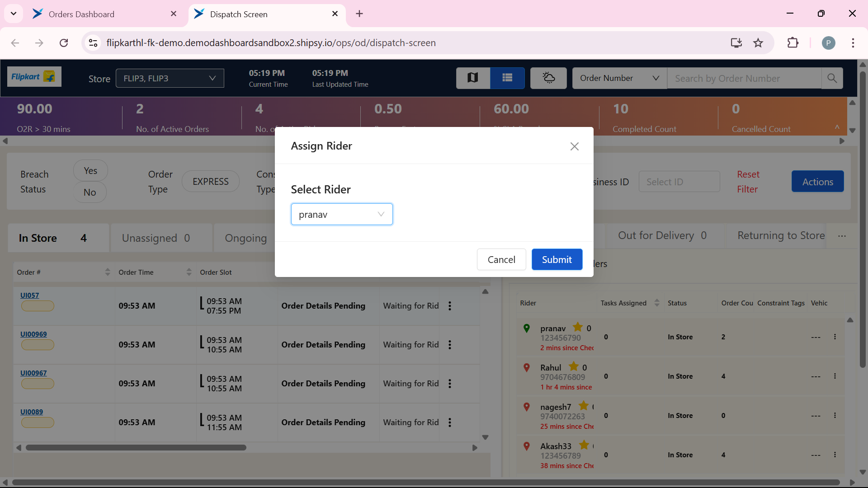868x488 pixels.
Task: Open the Actions button
Action: click(817, 182)
